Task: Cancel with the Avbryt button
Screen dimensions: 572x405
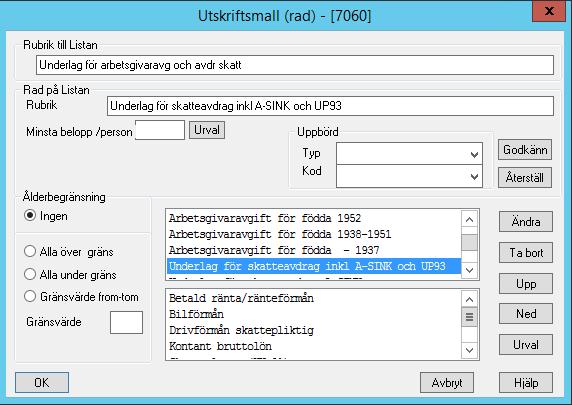Action: 447,382
